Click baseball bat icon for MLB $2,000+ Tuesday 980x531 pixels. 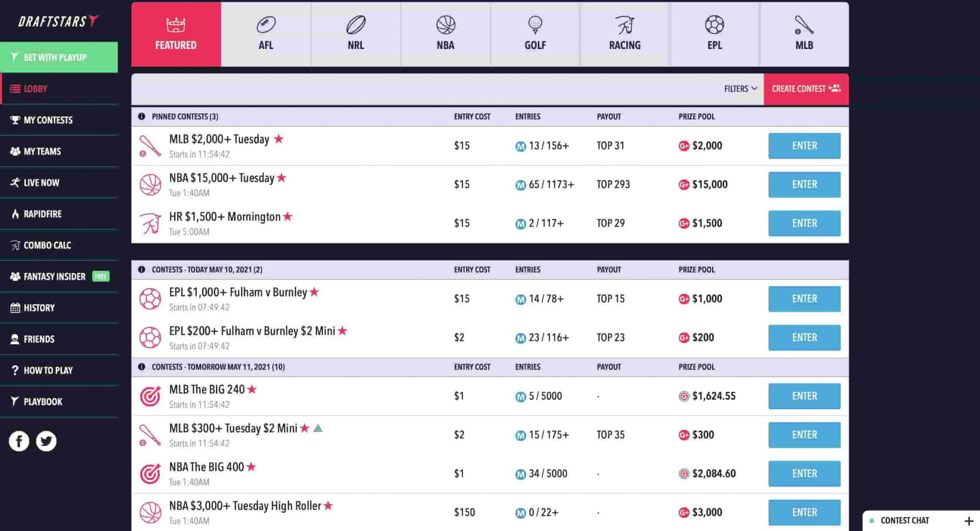[150, 146]
